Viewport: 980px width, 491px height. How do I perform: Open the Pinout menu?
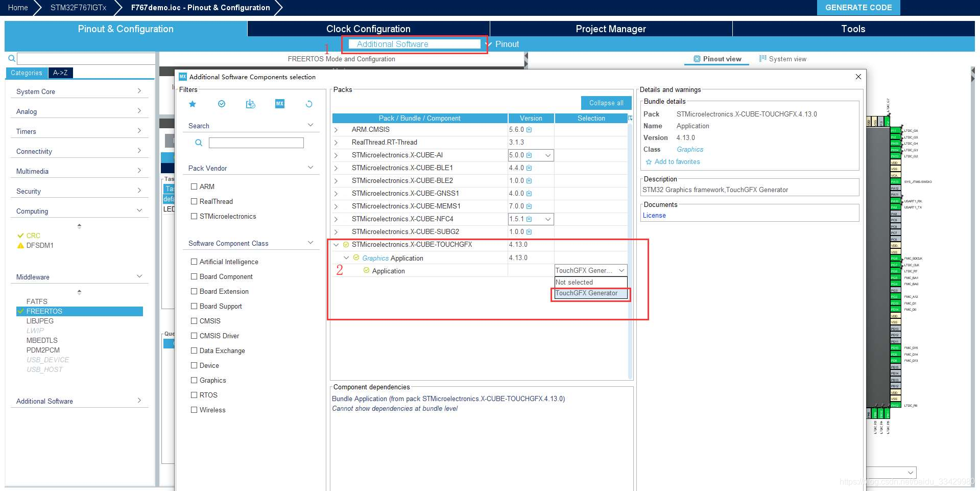pyautogui.click(x=503, y=44)
